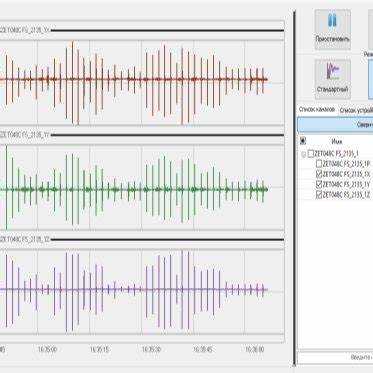Screen dimensions: 373x373
Task: Uncheck the ZET048C FS_2135_1Y channel checkbox
Action: pyautogui.click(x=319, y=184)
